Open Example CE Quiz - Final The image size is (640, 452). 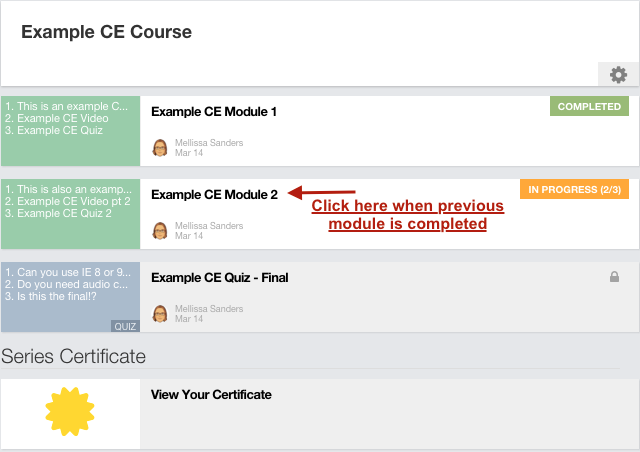pyautogui.click(x=220, y=278)
